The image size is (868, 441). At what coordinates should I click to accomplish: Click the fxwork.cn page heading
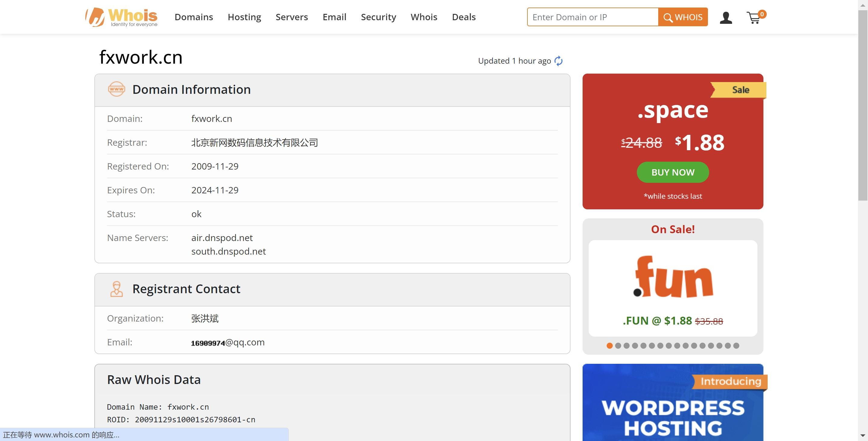141,57
